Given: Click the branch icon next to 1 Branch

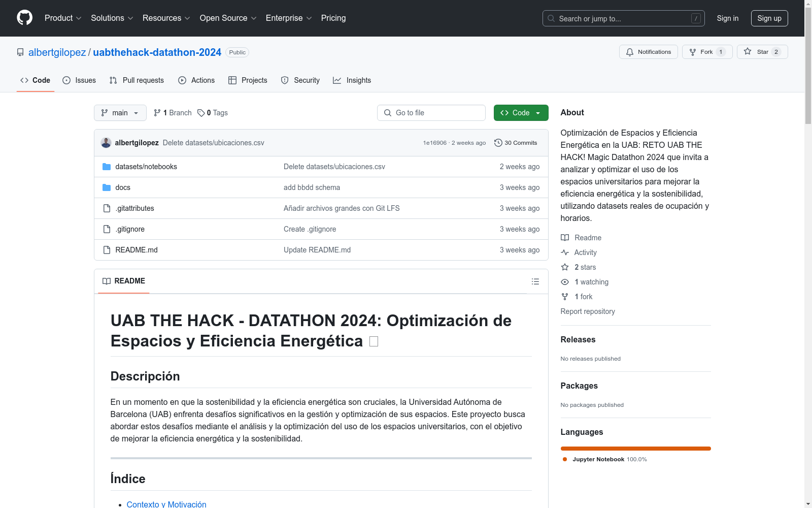Looking at the screenshot, I should point(157,113).
